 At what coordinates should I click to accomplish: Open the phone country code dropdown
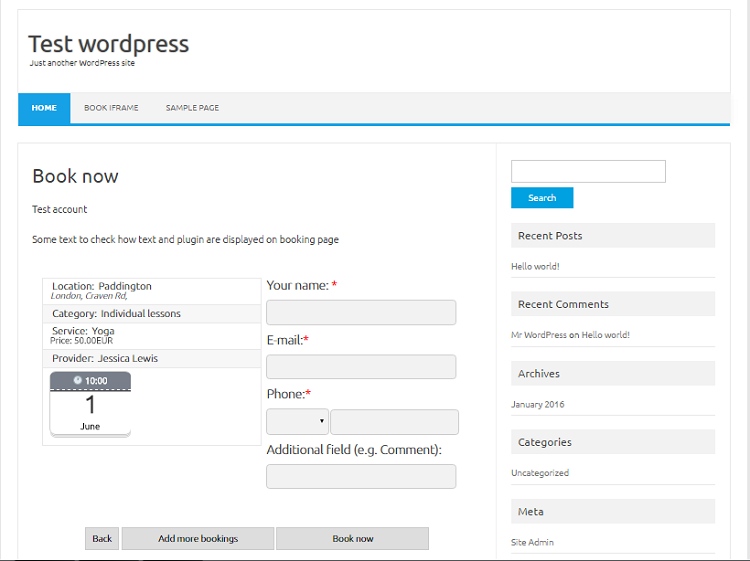pyautogui.click(x=297, y=422)
